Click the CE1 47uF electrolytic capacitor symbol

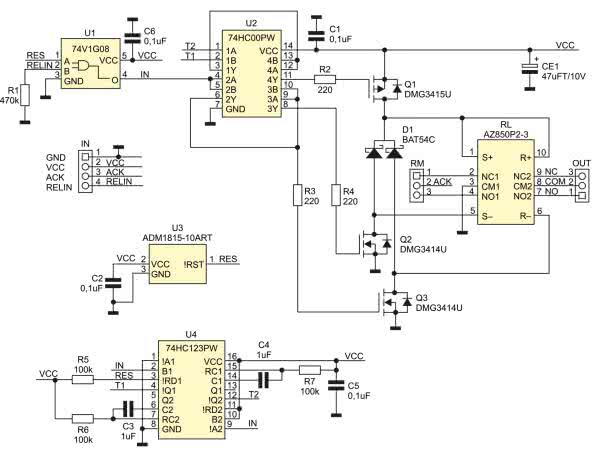click(x=530, y=68)
